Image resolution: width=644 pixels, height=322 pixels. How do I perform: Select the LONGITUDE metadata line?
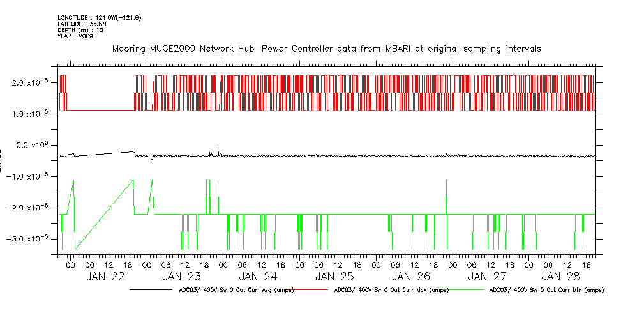(x=99, y=17)
